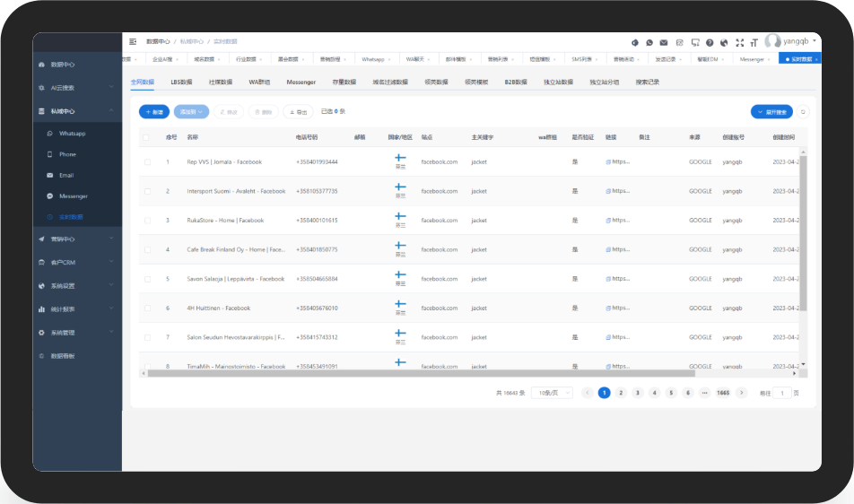Click the help question mark icon
The image size is (854, 504).
pyautogui.click(x=710, y=42)
